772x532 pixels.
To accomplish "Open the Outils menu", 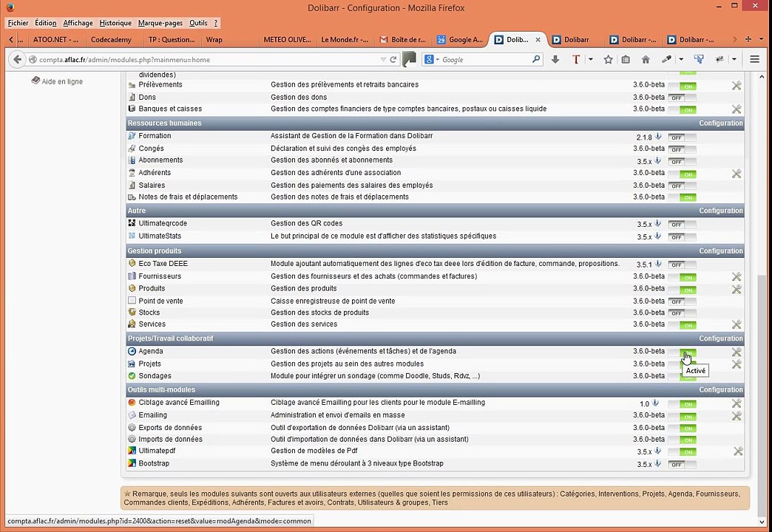I will pyautogui.click(x=198, y=23).
